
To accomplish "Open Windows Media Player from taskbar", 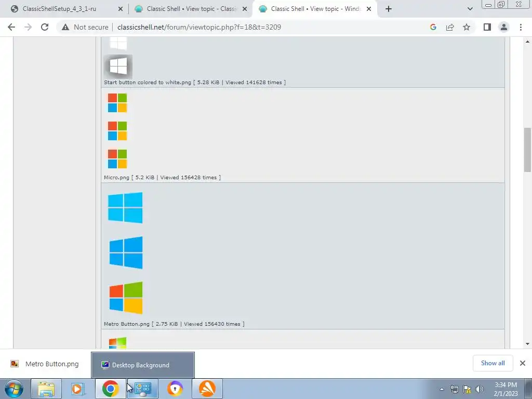I will (77, 389).
